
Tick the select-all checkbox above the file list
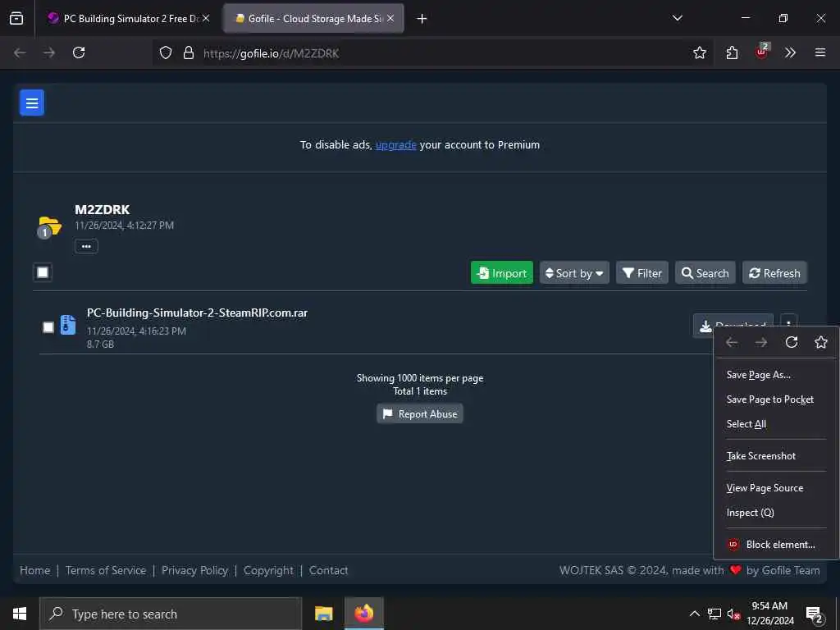(43, 272)
